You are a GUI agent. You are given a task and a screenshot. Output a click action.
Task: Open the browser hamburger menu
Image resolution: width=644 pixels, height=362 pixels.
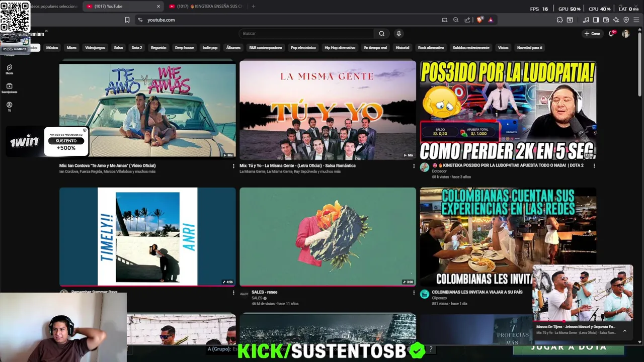(636, 20)
